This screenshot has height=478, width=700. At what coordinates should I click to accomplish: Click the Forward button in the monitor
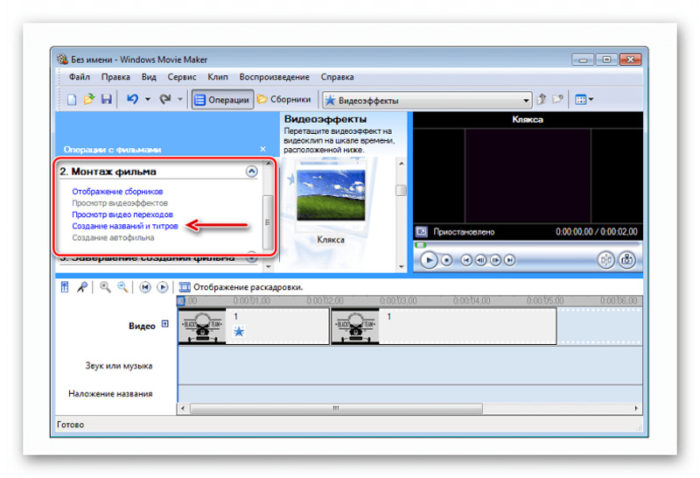(x=509, y=260)
